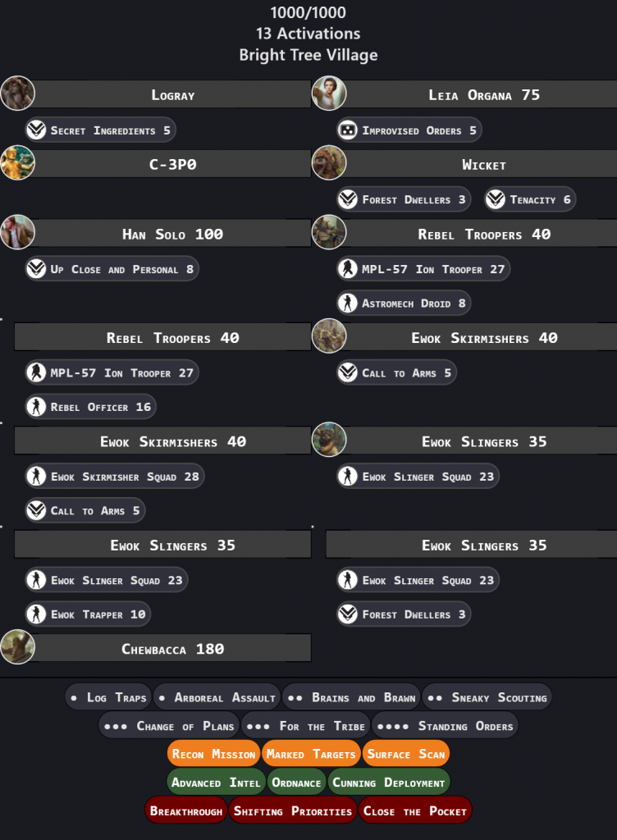
Task: Click the Improvised Orders upgrade icon
Action: pos(347,130)
